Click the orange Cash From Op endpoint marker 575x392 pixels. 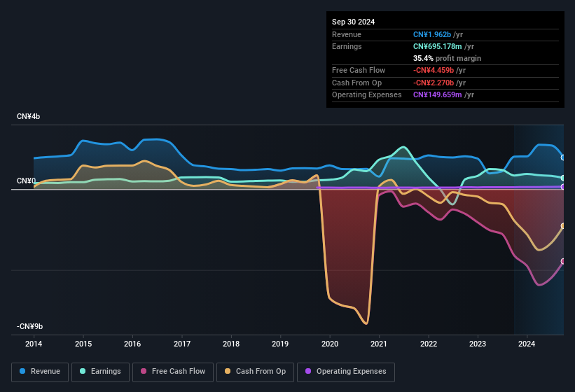pyautogui.click(x=563, y=226)
